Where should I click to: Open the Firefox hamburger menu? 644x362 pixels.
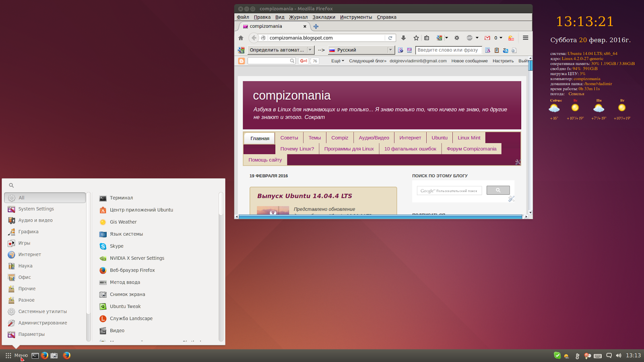[x=525, y=38]
